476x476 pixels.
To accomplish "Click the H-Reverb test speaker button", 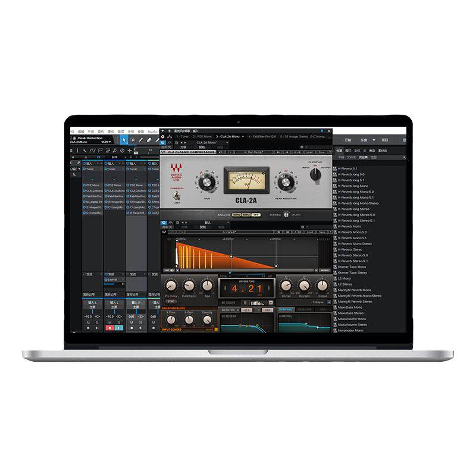I will [170, 270].
